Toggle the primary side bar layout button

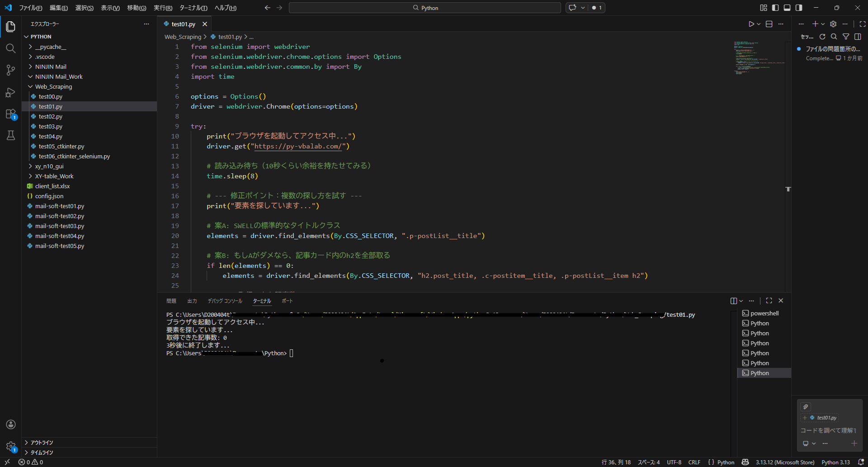coord(775,8)
